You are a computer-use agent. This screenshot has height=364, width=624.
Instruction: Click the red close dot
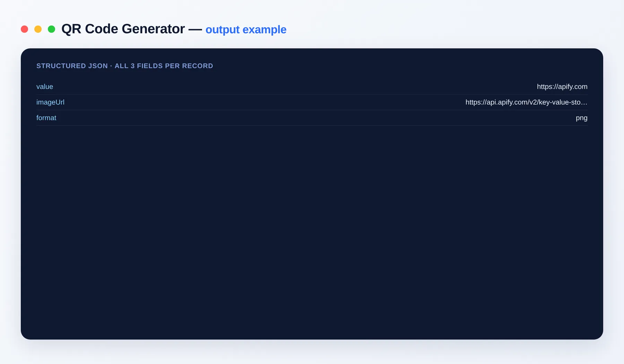coord(24,29)
